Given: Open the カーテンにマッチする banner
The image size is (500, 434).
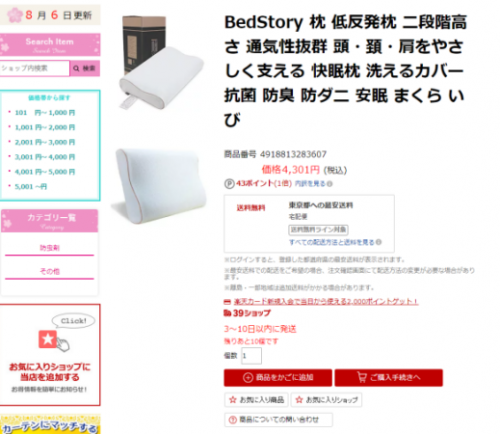Looking at the screenshot, I should coord(50,424).
